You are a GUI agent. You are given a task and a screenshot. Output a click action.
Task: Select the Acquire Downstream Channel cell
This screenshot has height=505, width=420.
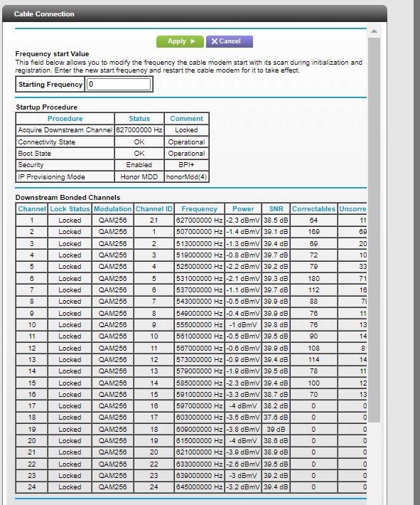coord(65,130)
